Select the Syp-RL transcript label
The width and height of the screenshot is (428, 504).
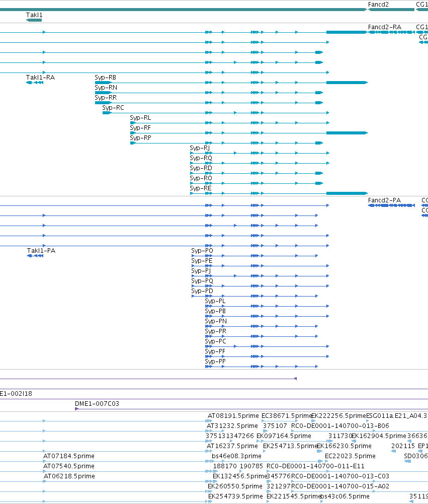click(140, 118)
